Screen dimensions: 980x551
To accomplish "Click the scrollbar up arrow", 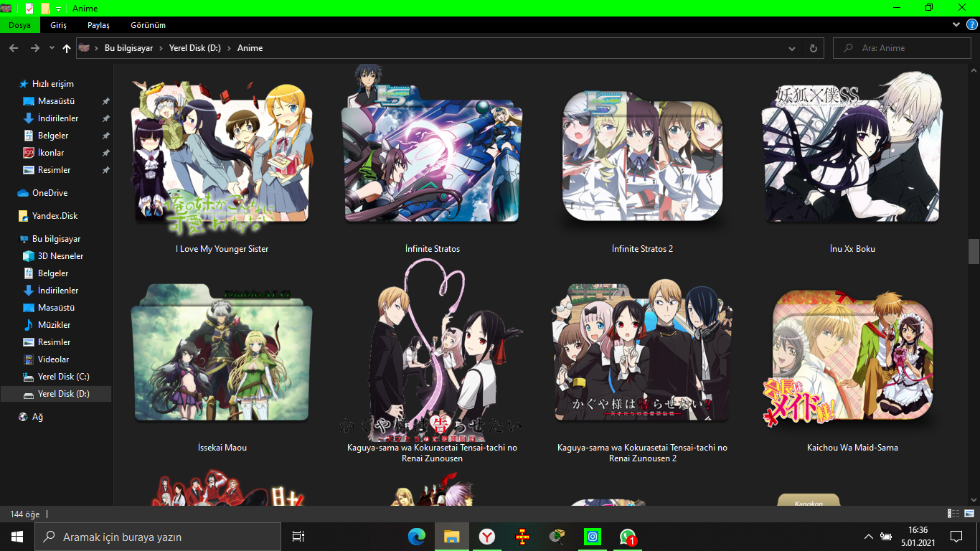I will coord(974,70).
